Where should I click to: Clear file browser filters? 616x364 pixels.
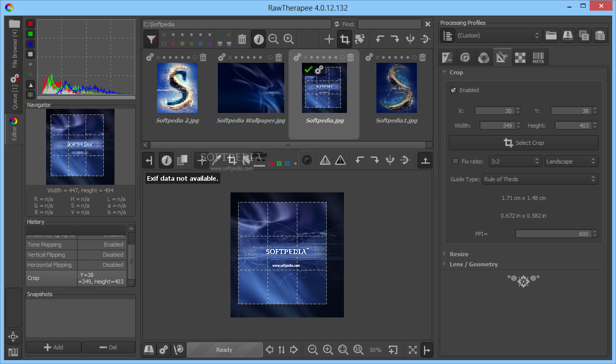151,39
